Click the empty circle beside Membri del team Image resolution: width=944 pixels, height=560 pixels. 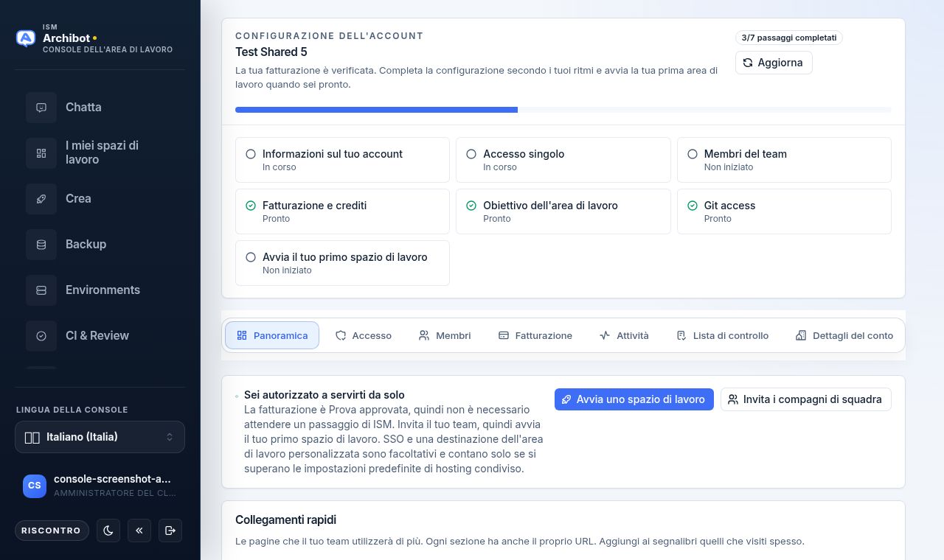693,154
